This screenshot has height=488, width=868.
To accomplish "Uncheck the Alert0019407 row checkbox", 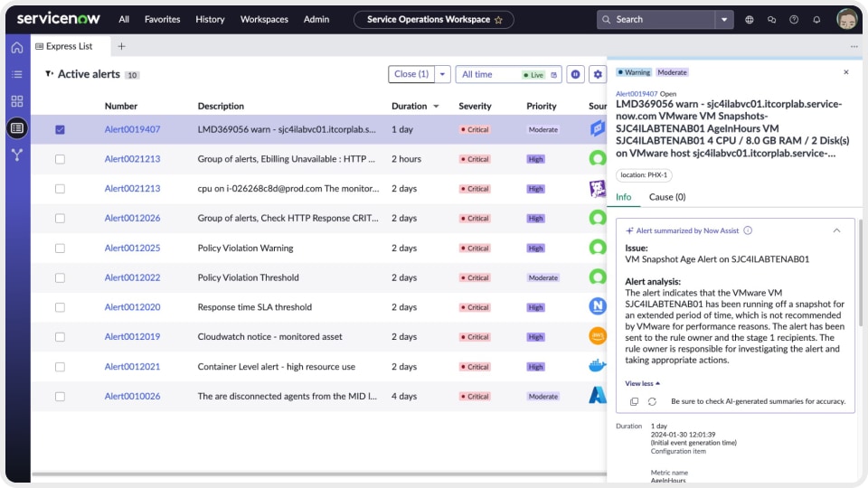I will click(x=60, y=129).
